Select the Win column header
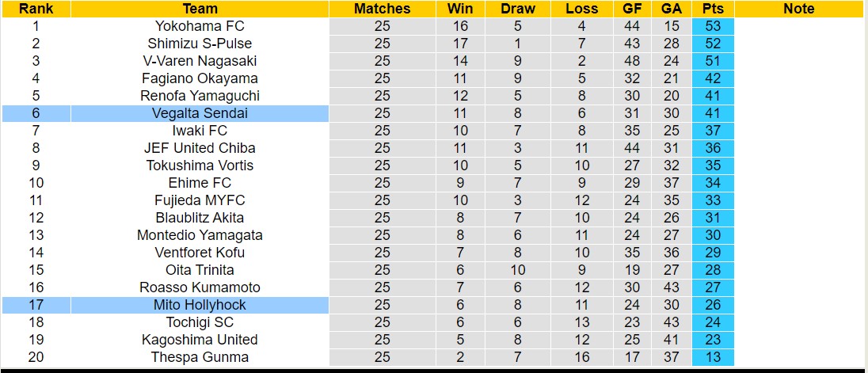This screenshot has width=868, height=373. (460, 9)
